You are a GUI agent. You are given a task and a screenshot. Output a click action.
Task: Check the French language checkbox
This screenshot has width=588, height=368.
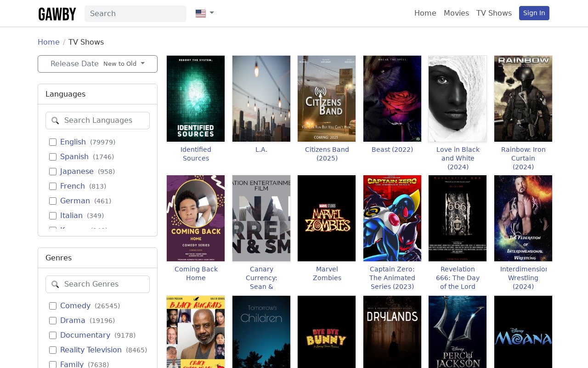click(53, 186)
